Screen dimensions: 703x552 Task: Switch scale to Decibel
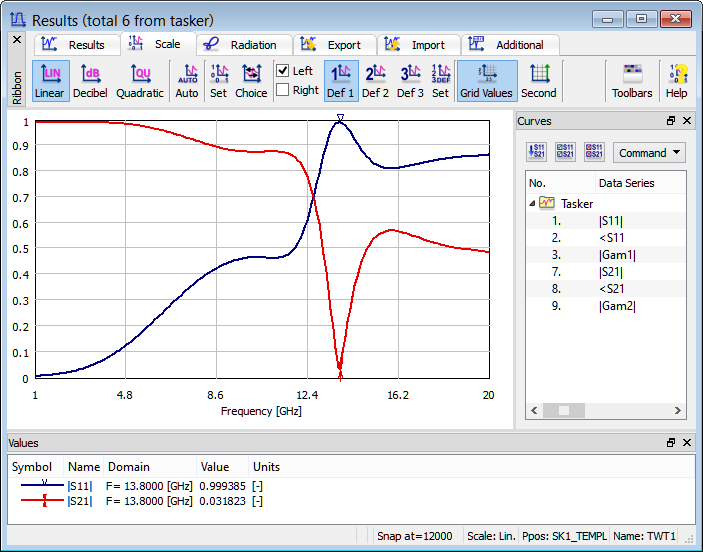point(91,73)
